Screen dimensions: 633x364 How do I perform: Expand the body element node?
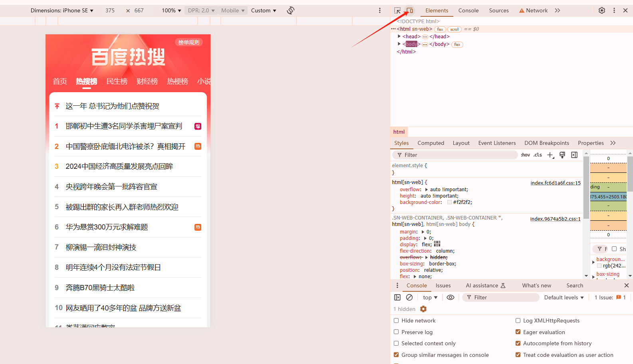pos(399,44)
